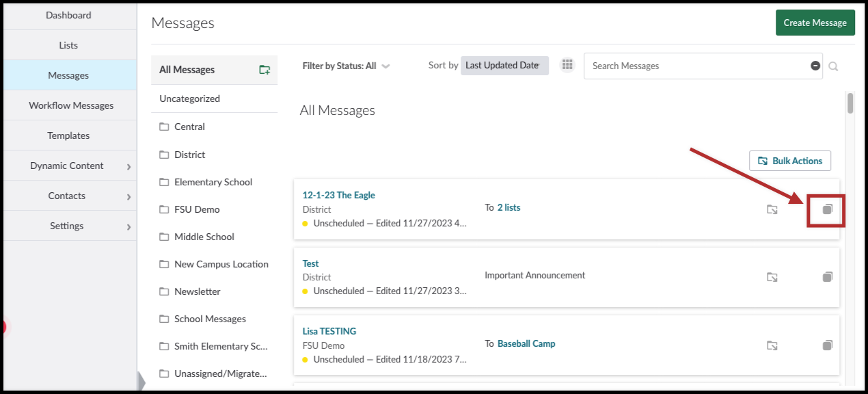Open the grid view icon next to Sort by
This screenshot has height=394, width=868.
point(567,65)
